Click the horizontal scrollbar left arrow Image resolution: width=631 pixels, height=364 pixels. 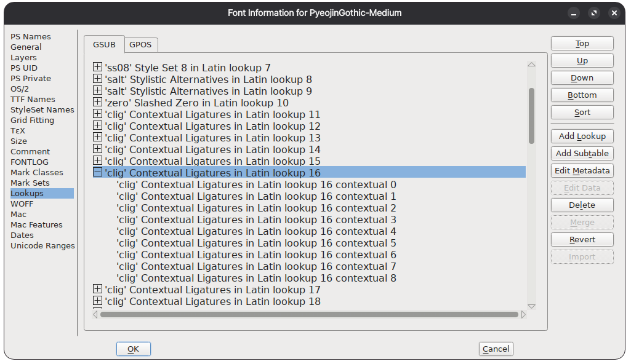(x=95, y=315)
